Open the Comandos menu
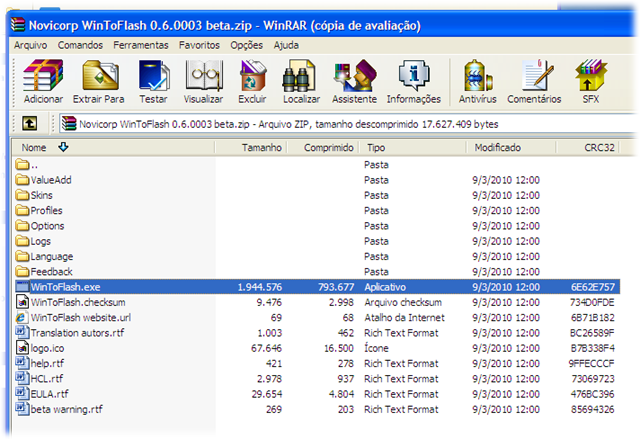Viewport: 640px width, 439px height. coord(80,45)
